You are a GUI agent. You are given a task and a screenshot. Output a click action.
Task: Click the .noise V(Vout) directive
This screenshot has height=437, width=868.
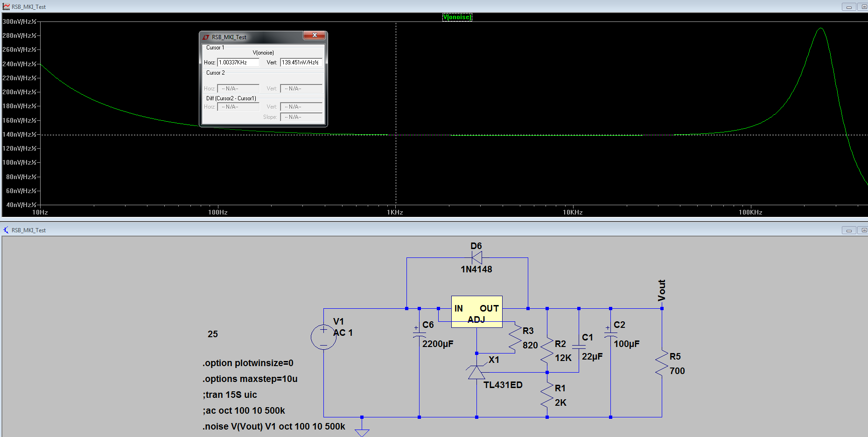tap(274, 426)
